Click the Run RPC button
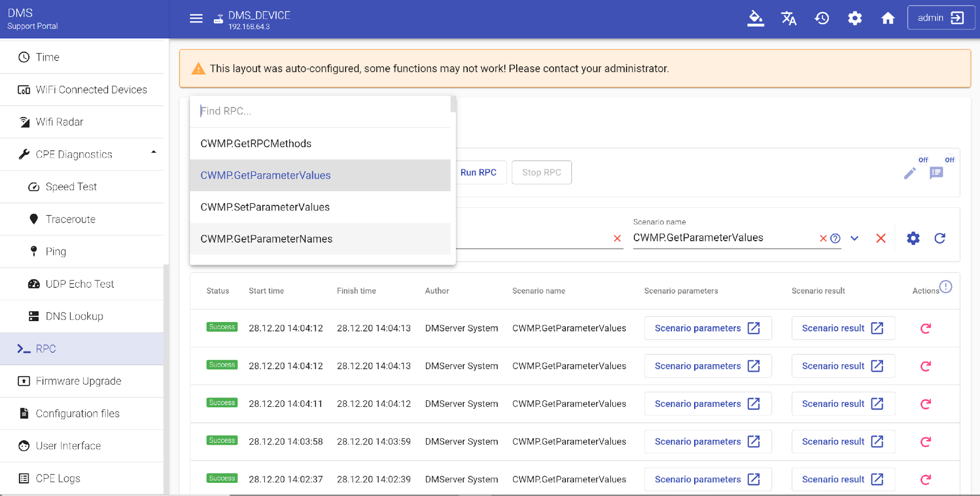 (478, 173)
